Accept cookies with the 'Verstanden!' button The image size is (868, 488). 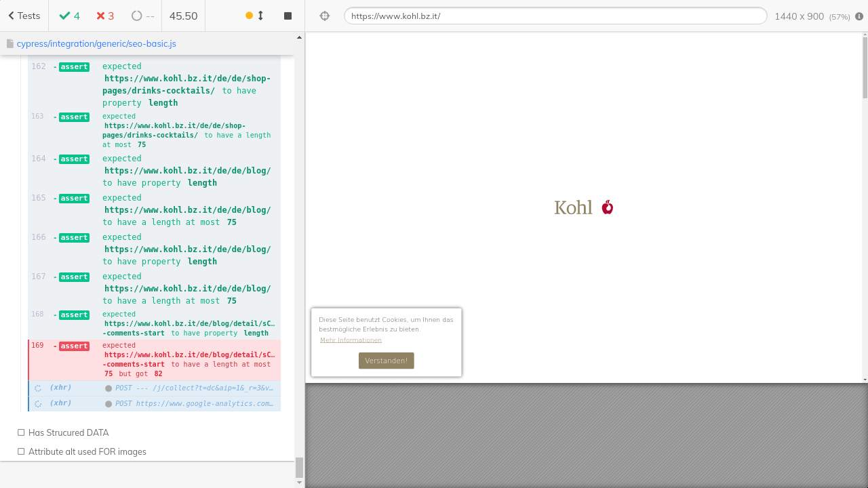point(386,361)
